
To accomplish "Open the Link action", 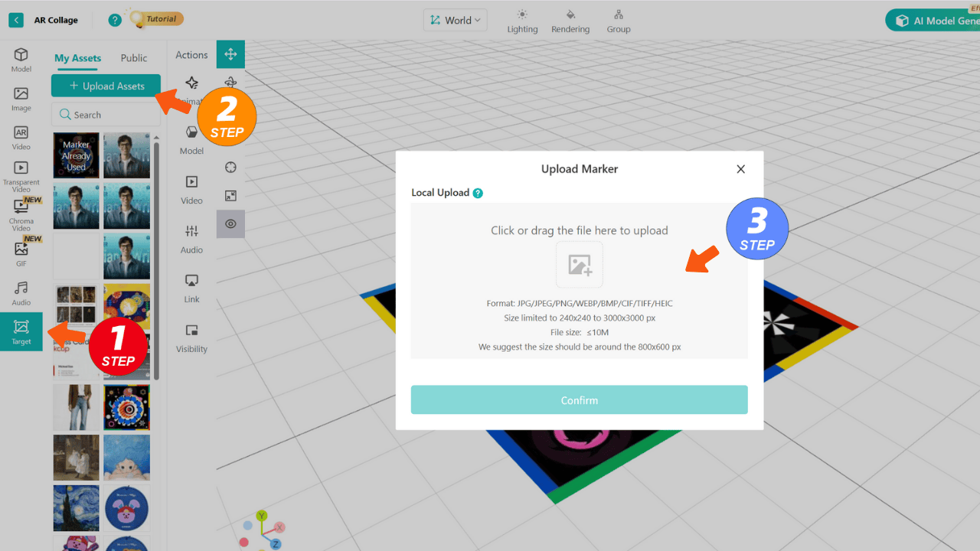I will [191, 288].
